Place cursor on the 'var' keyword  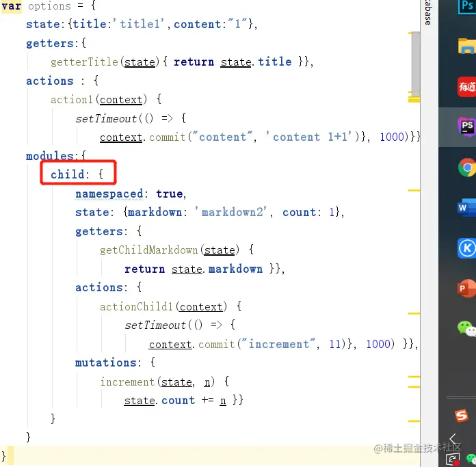[12, 6]
